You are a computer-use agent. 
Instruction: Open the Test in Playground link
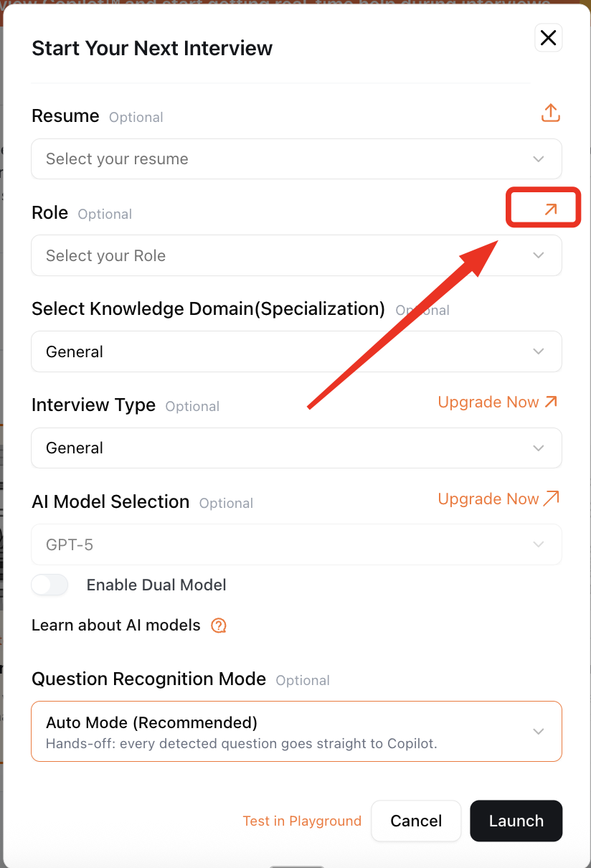pyautogui.click(x=302, y=821)
